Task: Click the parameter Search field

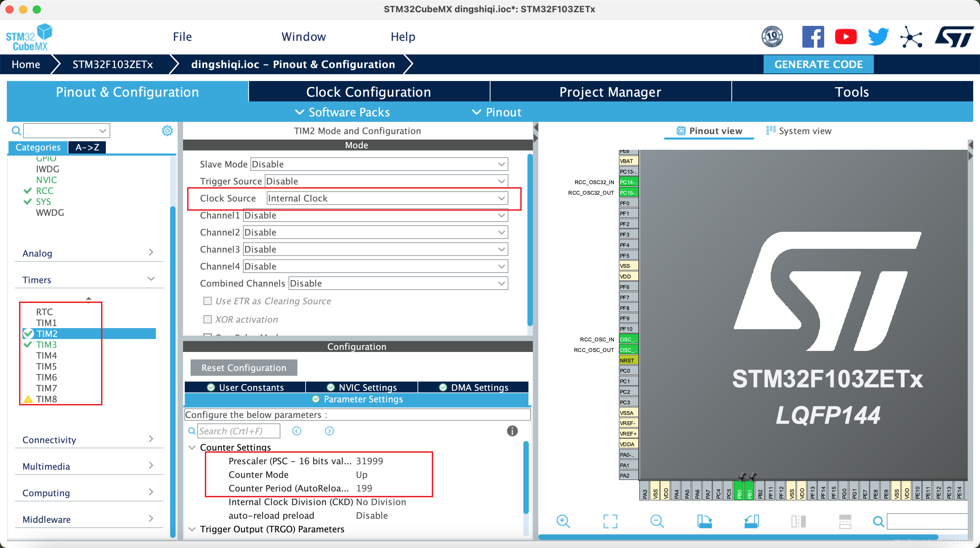Action: [239, 431]
